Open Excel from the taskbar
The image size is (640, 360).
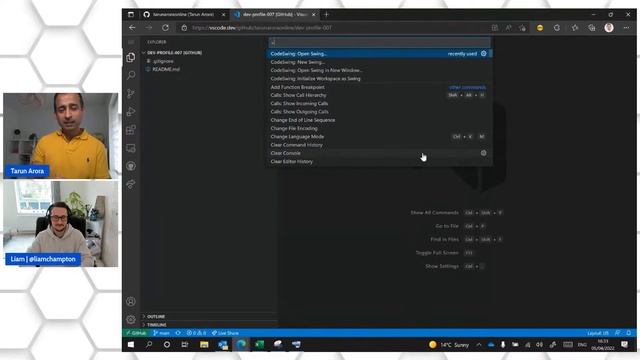point(259,345)
